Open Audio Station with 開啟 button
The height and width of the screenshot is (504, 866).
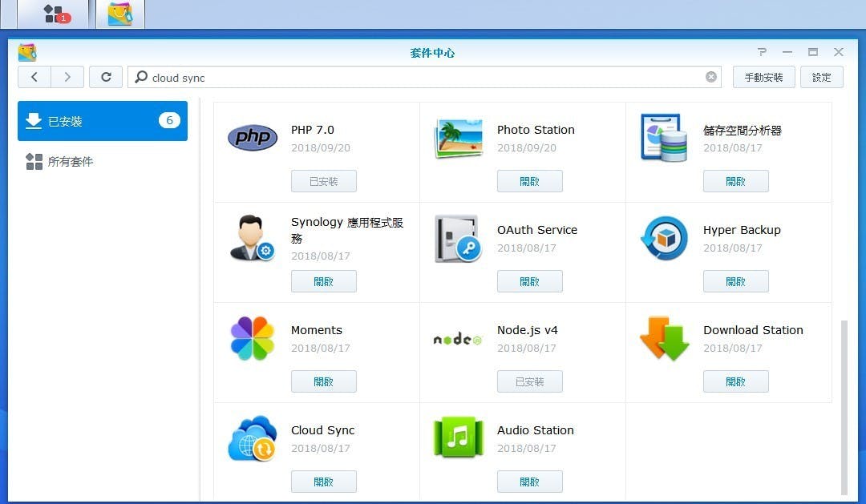click(x=530, y=482)
